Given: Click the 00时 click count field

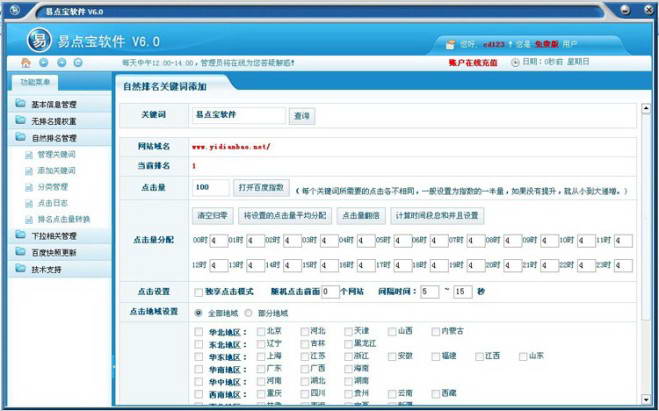Looking at the screenshot, I should click(x=219, y=241).
